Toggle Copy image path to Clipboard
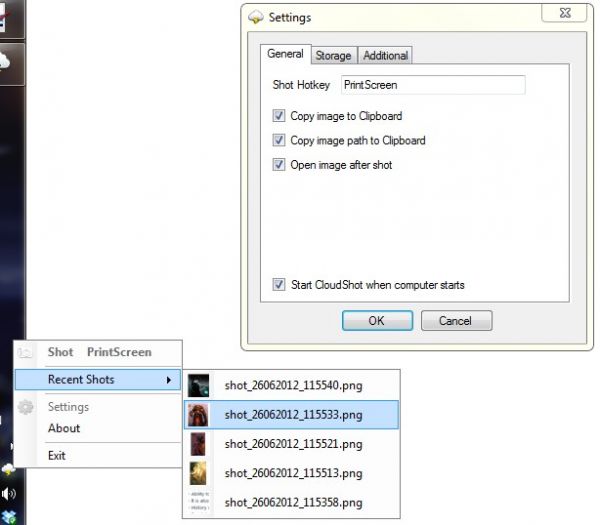The image size is (600, 525). (279, 140)
